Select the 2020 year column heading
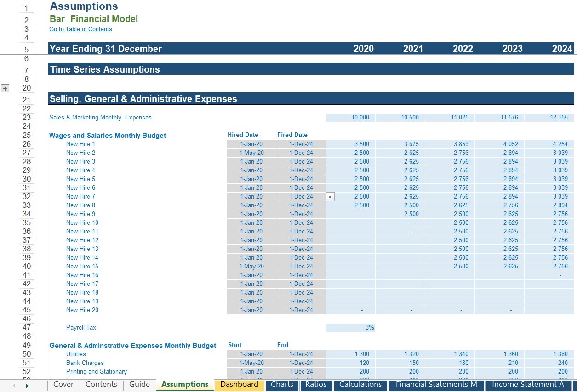 (363, 49)
